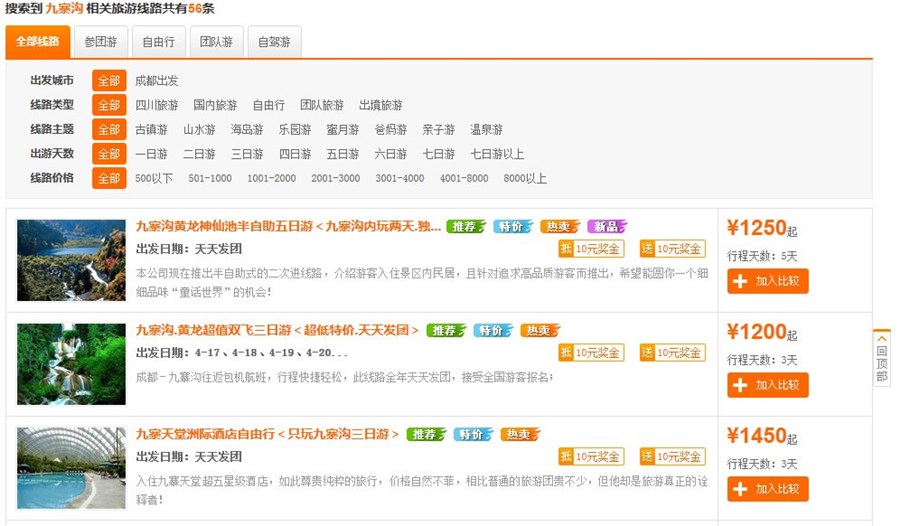The width and height of the screenshot is (900, 526).
Task: Choose 温泉游 route theme
Action: click(486, 129)
